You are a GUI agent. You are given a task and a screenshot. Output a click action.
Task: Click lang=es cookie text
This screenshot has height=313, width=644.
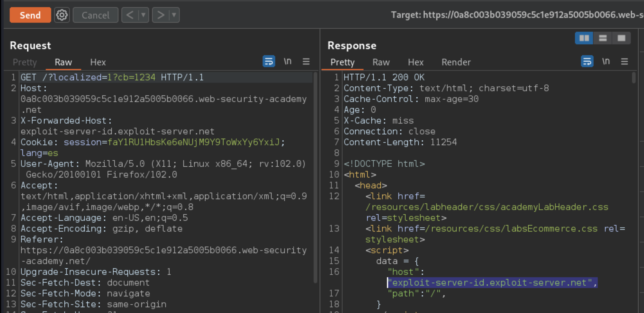39,153
